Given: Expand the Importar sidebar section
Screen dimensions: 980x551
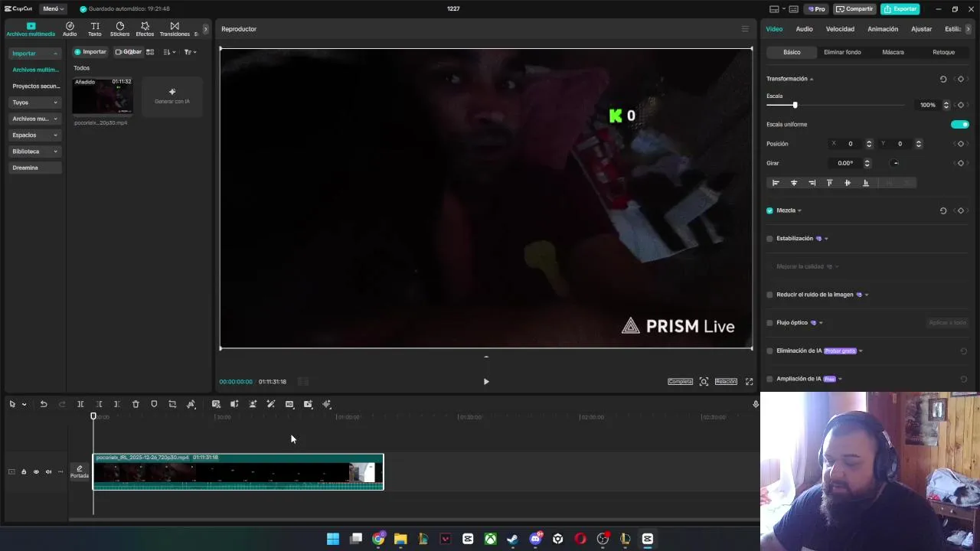Looking at the screenshot, I should point(34,54).
